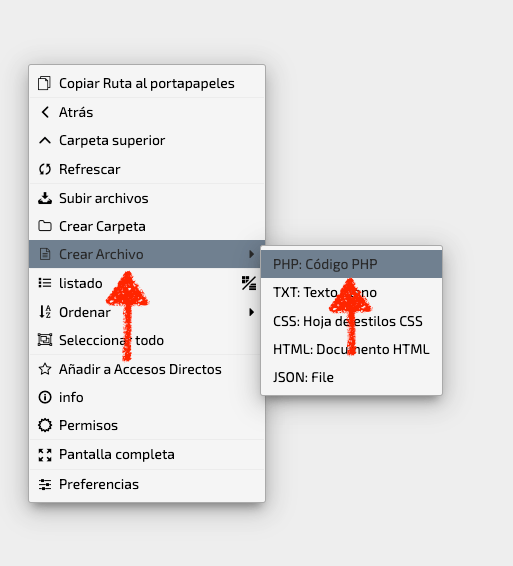Click the up caret icon for Carpeta superior

(45, 140)
